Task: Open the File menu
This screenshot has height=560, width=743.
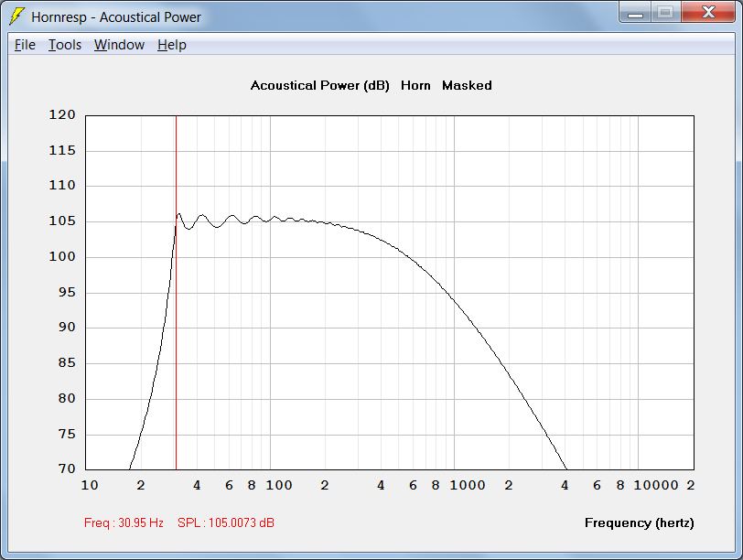Action: point(25,45)
